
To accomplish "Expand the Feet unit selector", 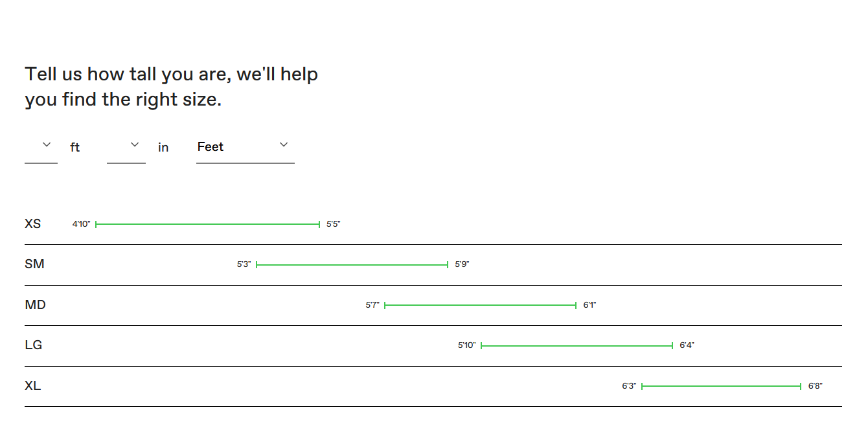I will (x=246, y=147).
